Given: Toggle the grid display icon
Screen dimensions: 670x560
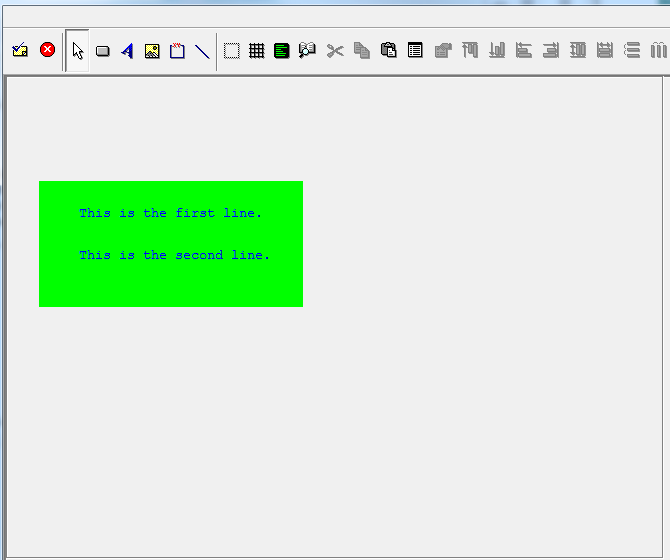Looking at the screenshot, I should pos(256,51).
